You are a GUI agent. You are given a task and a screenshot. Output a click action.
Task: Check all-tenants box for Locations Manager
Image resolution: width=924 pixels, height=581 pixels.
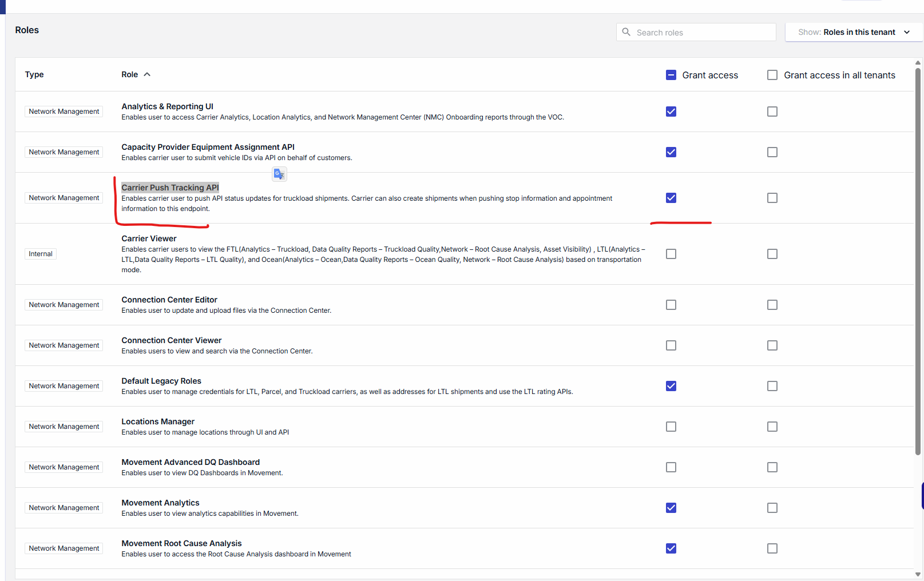pyautogui.click(x=772, y=427)
